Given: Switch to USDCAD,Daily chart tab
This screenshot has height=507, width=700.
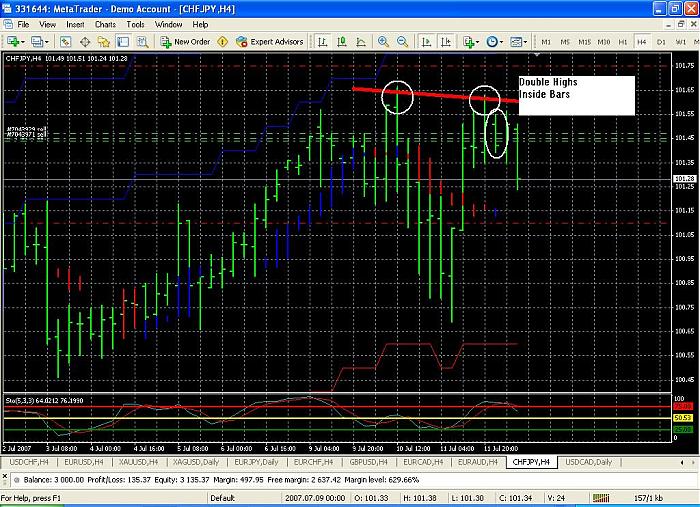Looking at the screenshot, I should [x=588, y=462].
